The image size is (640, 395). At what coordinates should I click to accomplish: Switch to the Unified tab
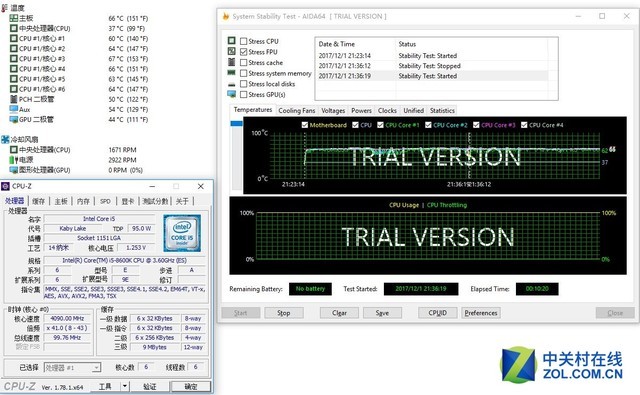point(414,111)
